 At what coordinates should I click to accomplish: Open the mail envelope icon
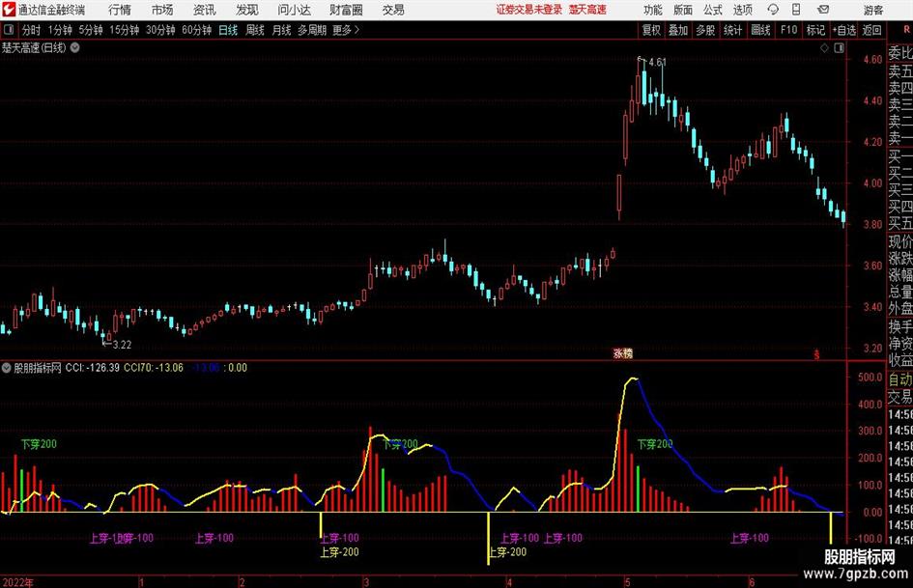point(823,10)
